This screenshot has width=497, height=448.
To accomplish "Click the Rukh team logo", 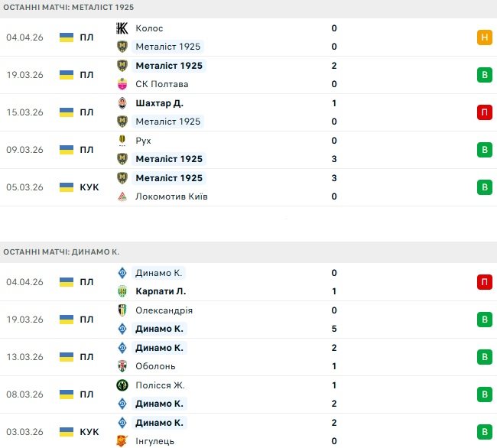I will (x=122, y=141).
